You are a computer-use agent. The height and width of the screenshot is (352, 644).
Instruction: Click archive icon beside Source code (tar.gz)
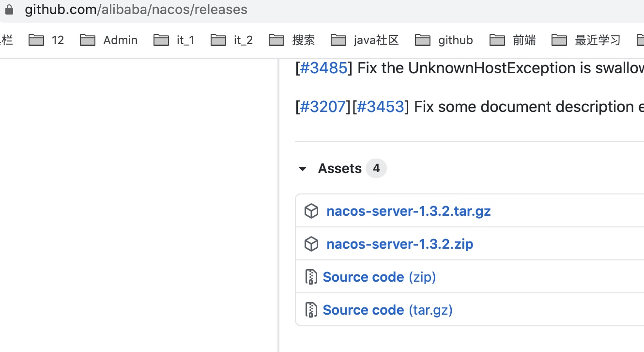[311, 310]
